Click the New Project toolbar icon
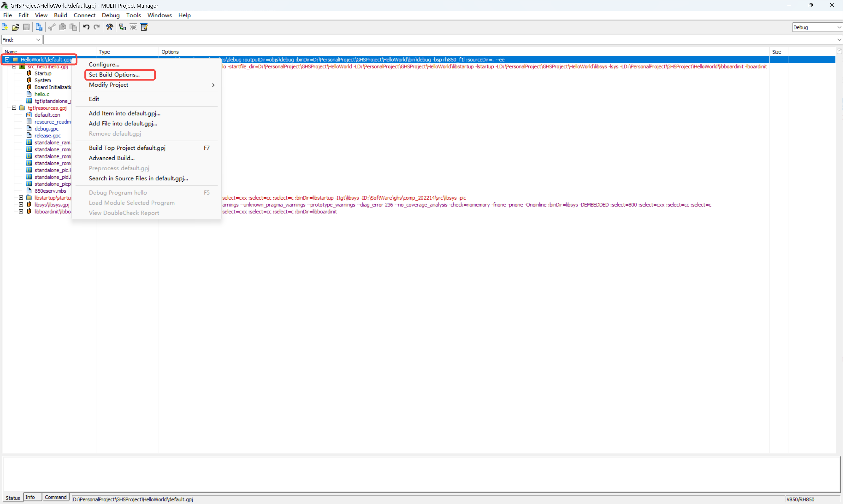843x504 pixels. (x=5, y=27)
